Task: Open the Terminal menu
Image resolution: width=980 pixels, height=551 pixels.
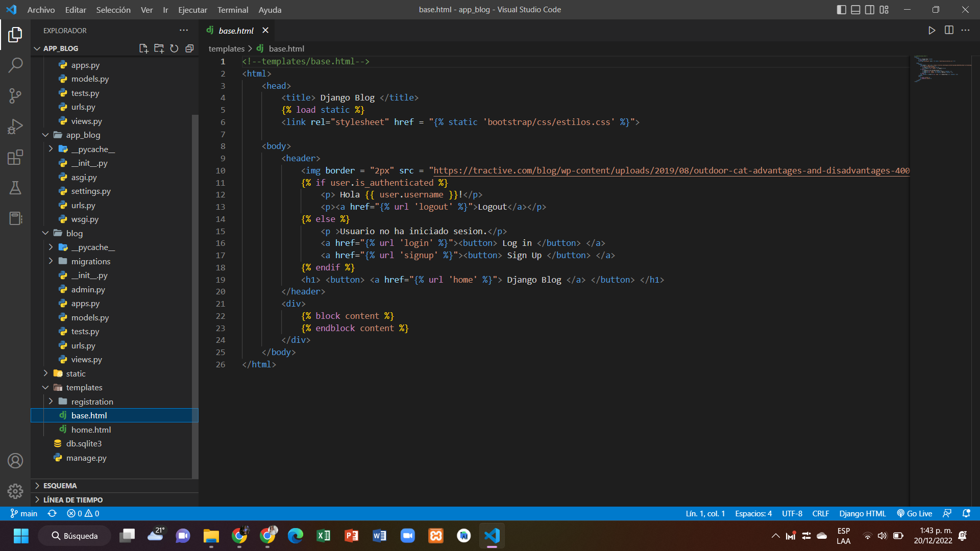Action: coord(233,10)
